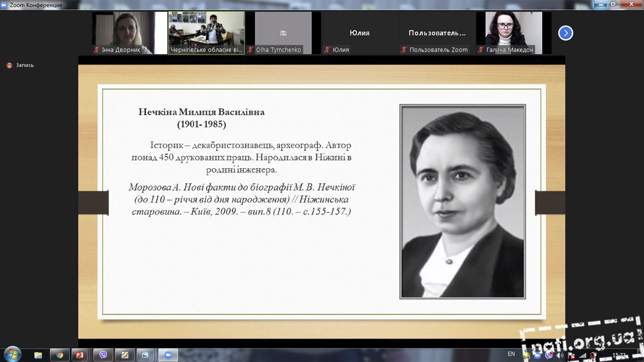
Task: Open the network signal bars icon
Action: coord(583,355)
